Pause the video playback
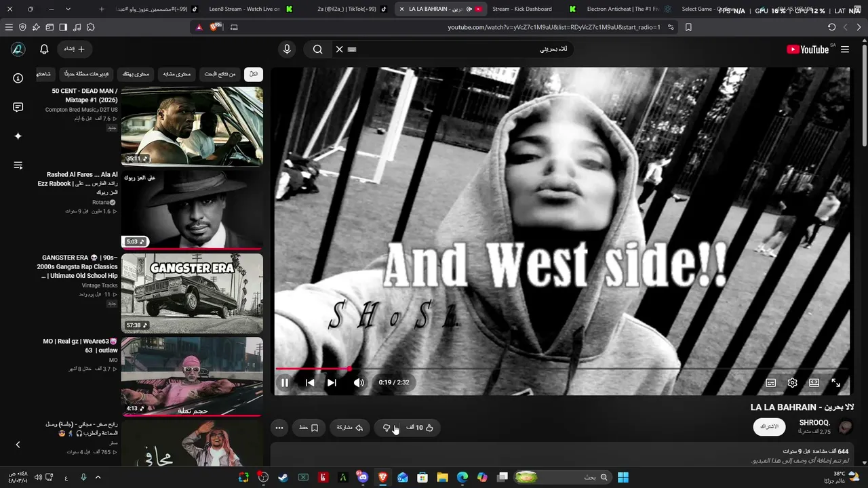Image resolution: width=868 pixels, height=488 pixels. pos(285,383)
